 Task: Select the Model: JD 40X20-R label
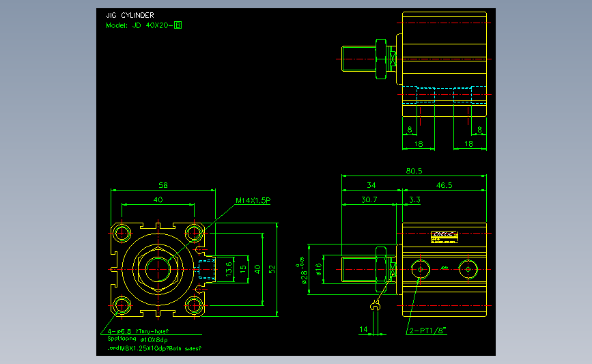[144, 25]
